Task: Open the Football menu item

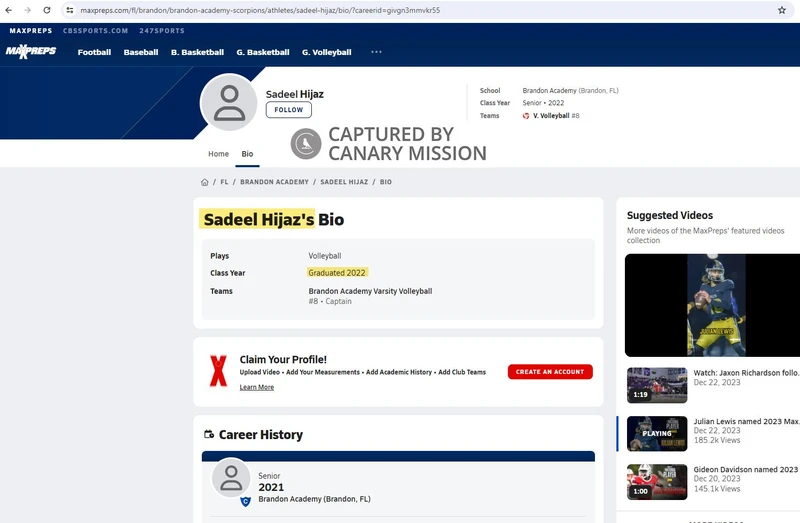Action: click(x=94, y=52)
